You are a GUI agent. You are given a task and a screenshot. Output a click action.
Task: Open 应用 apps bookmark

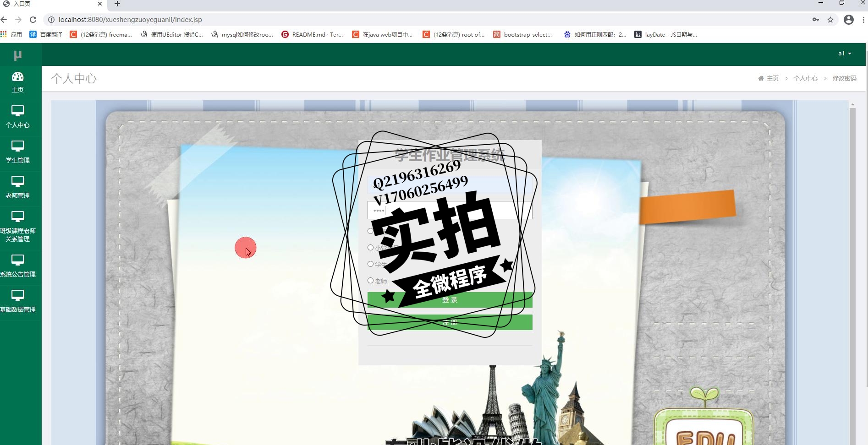point(11,34)
